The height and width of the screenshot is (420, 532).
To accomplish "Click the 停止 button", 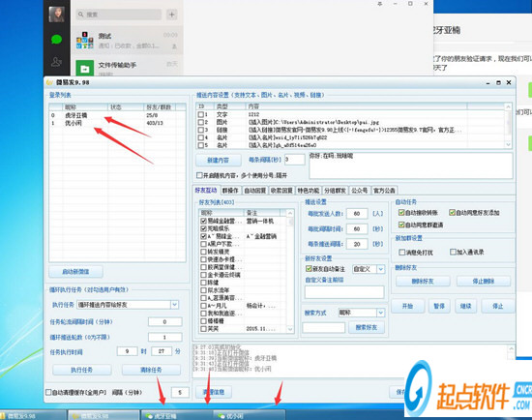I will coord(498,306).
